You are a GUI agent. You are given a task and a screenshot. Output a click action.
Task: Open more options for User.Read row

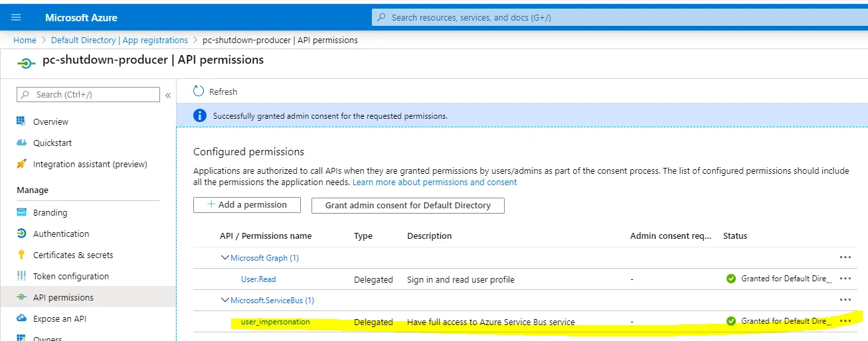click(x=845, y=279)
